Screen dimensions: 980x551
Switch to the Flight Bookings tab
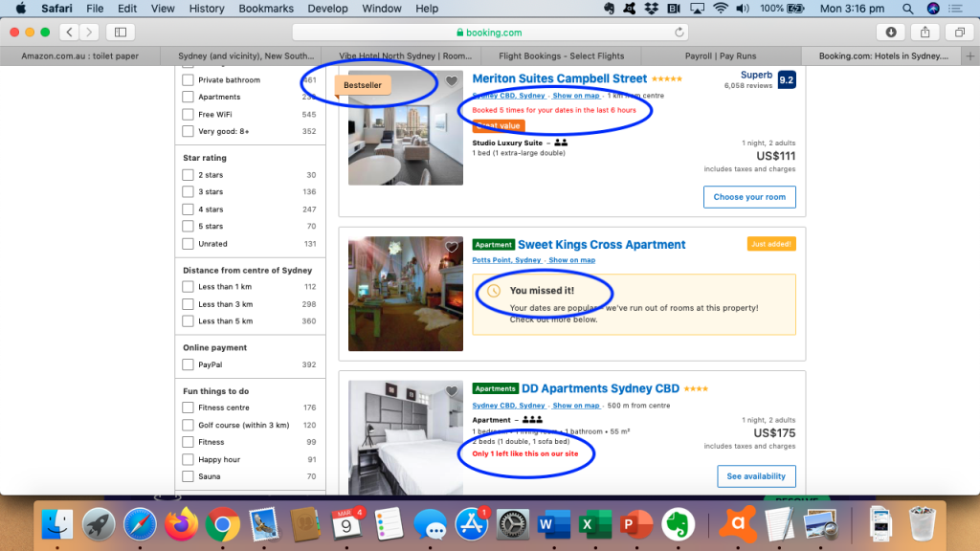[x=561, y=56]
